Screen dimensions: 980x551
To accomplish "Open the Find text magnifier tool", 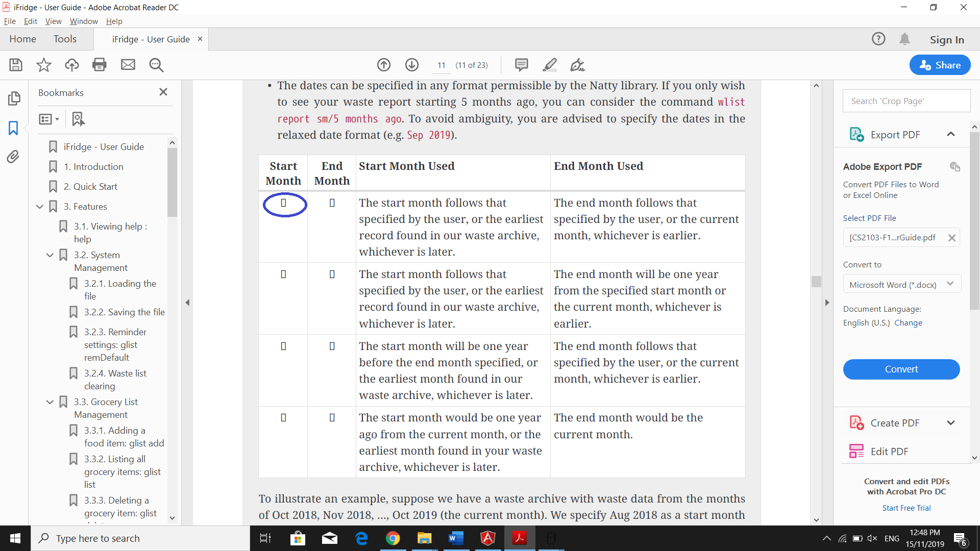I will (156, 65).
